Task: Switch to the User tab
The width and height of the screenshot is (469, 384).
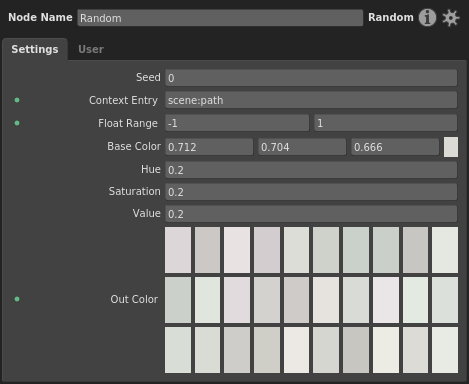Action: pos(91,49)
